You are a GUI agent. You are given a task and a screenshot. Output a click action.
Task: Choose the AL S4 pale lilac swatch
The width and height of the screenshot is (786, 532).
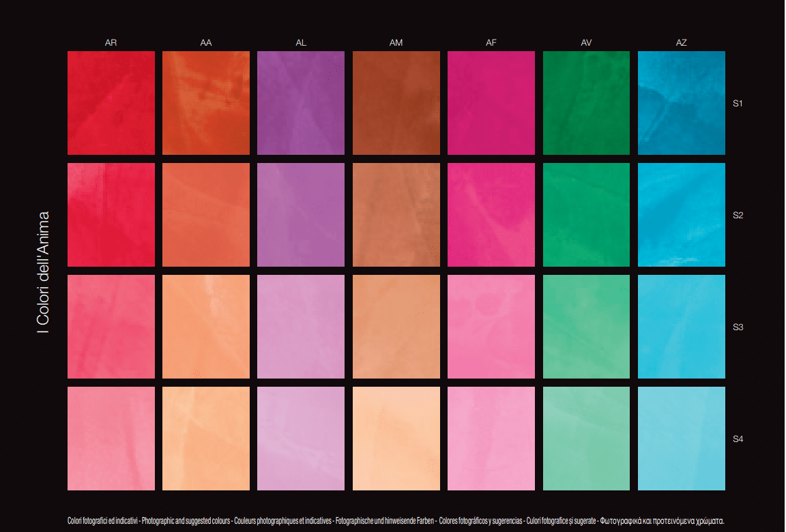tap(301, 439)
